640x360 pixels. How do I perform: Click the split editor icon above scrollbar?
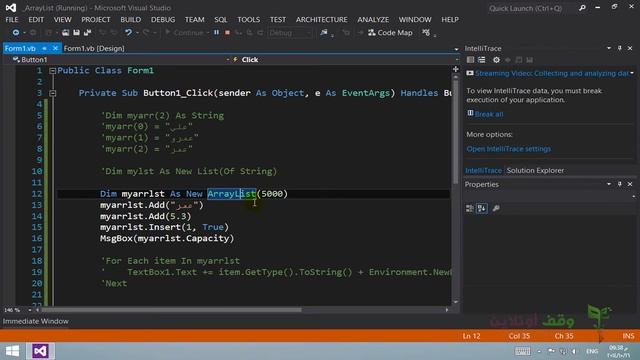click(456, 69)
